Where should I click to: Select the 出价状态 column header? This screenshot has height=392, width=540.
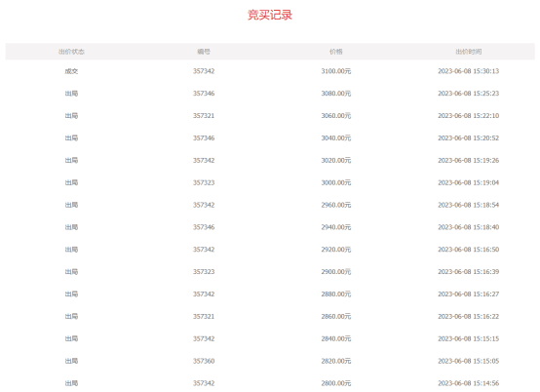pos(71,52)
